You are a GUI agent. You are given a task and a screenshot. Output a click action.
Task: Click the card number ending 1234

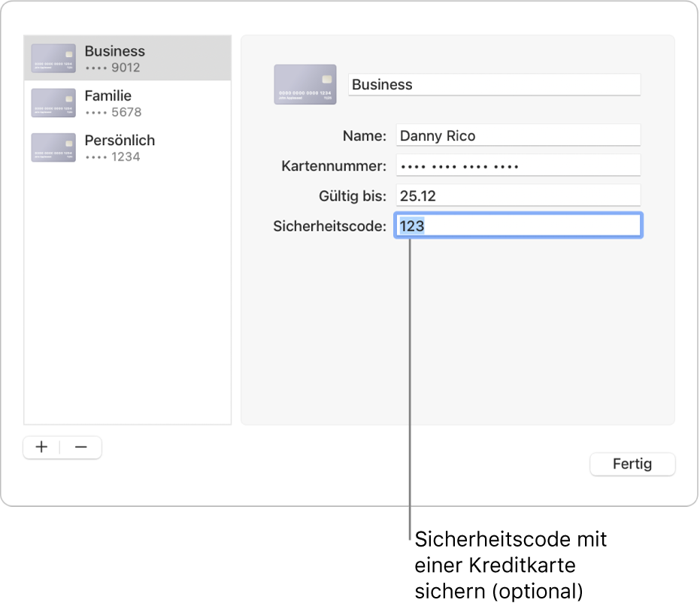click(x=114, y=156)
